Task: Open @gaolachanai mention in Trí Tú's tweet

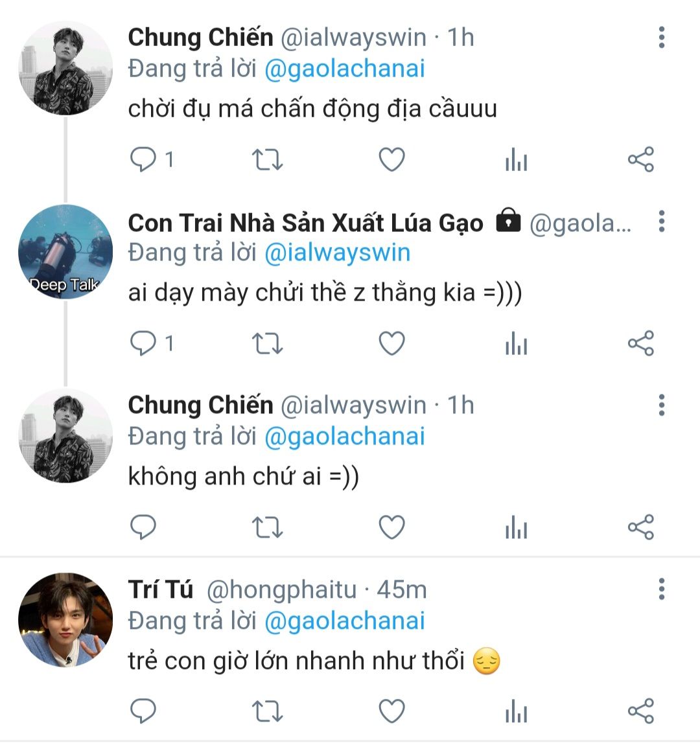Action: point(344,621)
